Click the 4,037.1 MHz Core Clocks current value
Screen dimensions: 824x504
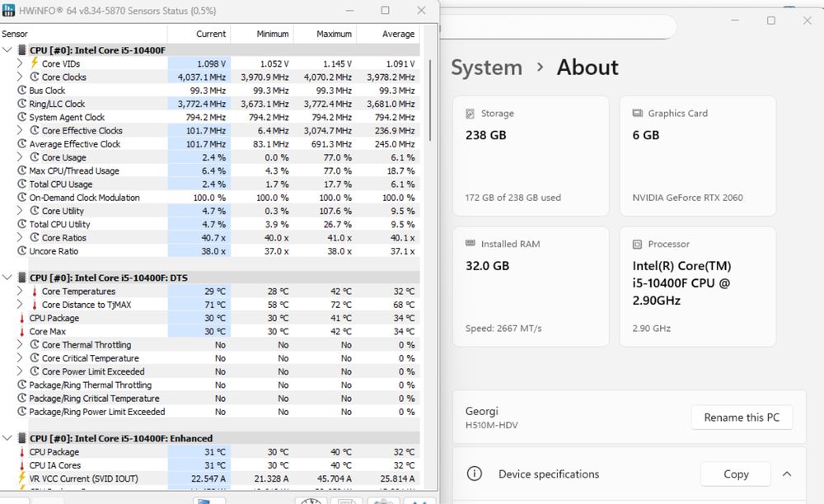tap(201, 77)
